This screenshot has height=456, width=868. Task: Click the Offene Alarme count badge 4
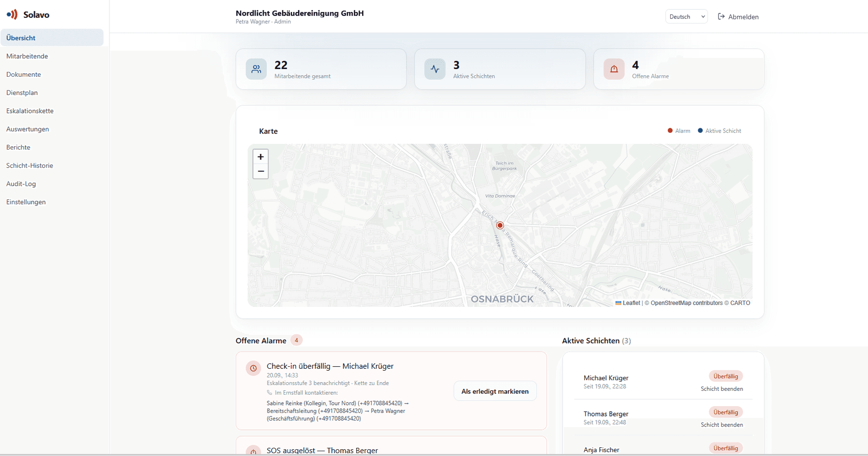click(x=297, y=340)
